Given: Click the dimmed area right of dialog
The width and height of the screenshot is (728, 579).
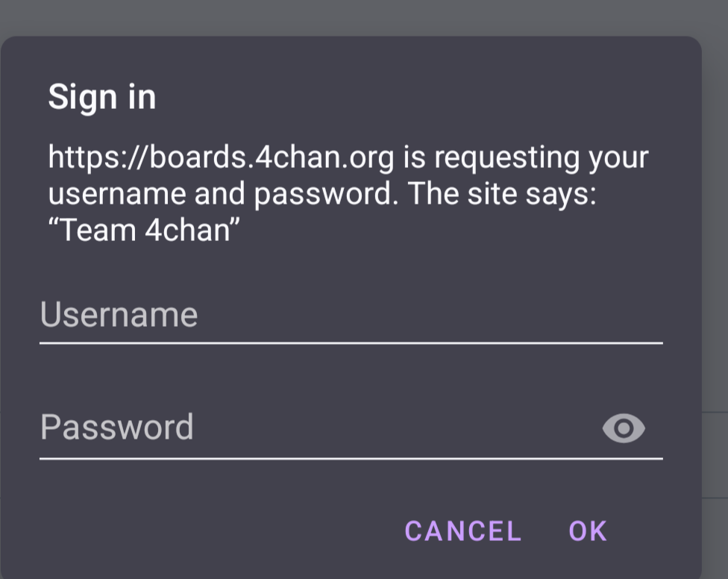Looking at the screenshot, I should [715, 298].
